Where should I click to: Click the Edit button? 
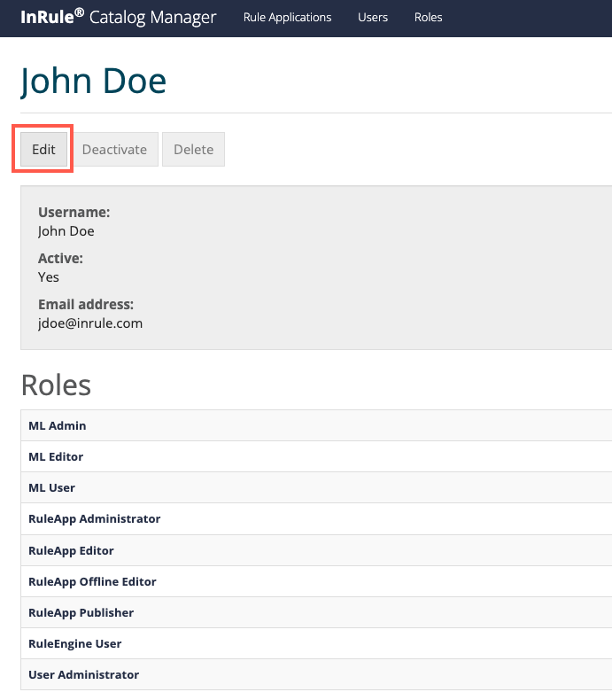point(43,149)
